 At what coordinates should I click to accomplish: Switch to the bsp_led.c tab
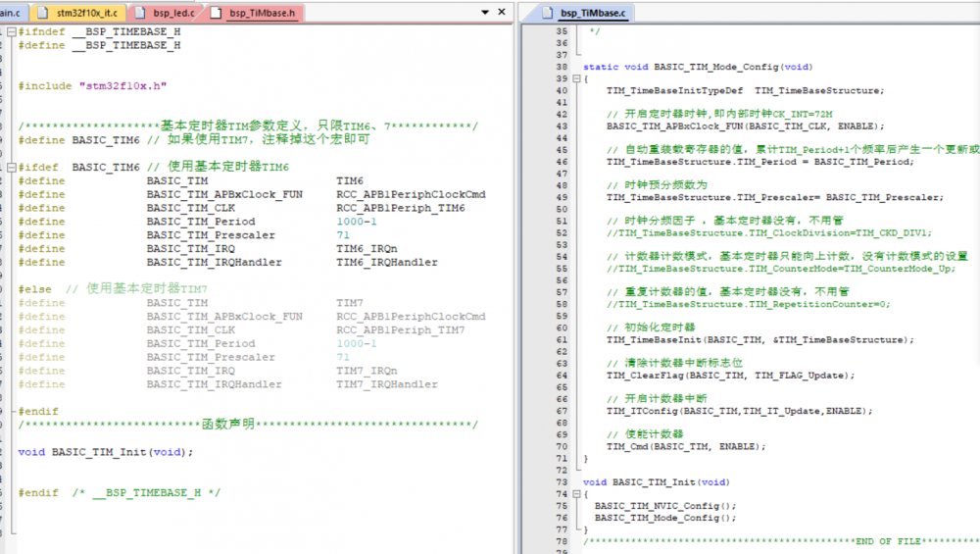167,13
